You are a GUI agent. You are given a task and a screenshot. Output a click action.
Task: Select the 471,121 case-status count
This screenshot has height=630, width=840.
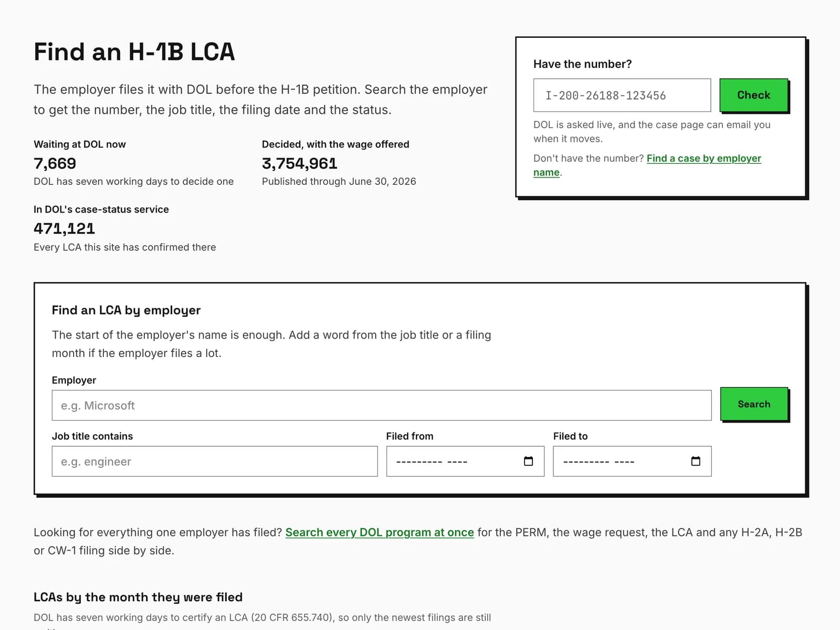[64, 228]
